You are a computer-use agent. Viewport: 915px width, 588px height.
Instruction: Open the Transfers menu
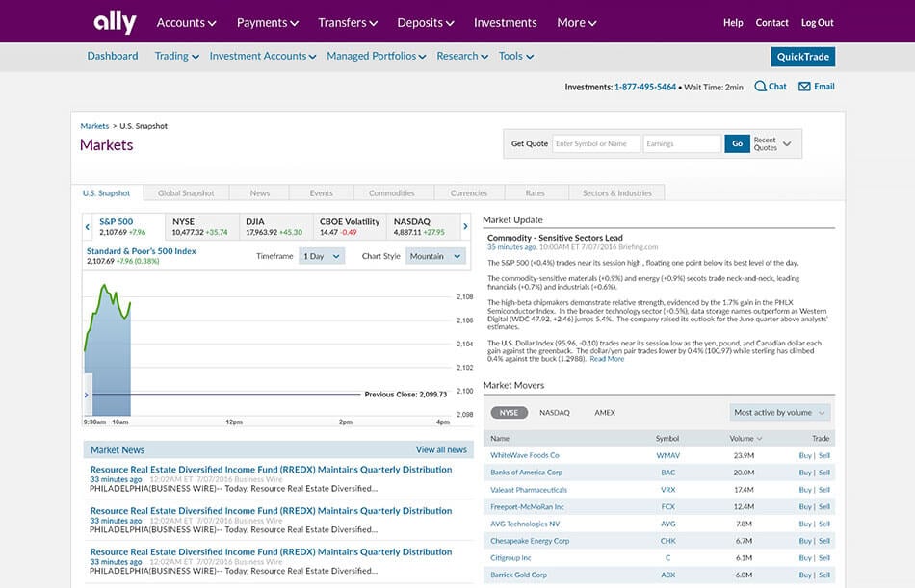click(348, 23)
